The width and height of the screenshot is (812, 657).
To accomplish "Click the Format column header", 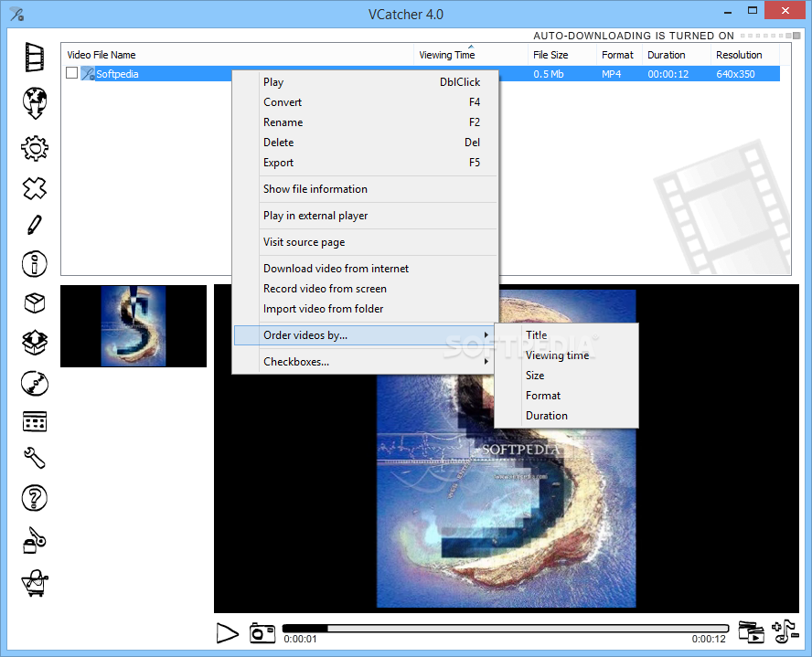I will [617, 55].
